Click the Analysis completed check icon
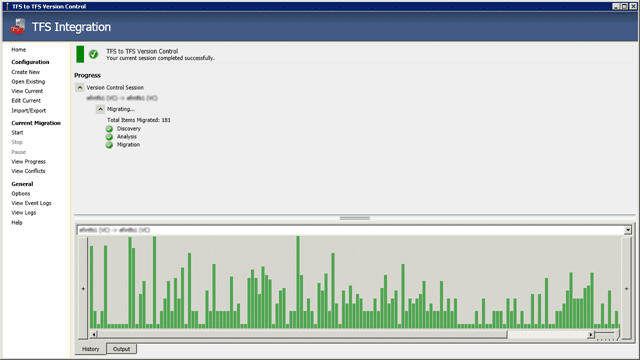The height and width of the screenshot is (360, 640). click(x=109, y=137)
